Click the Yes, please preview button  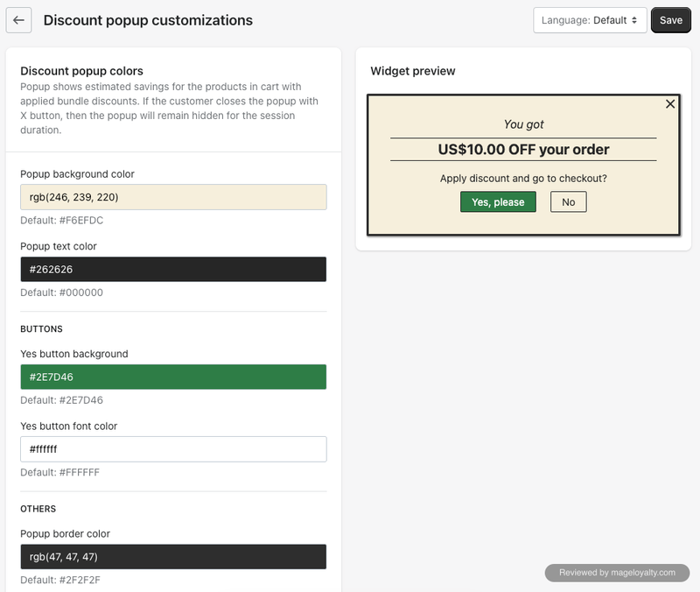tap(498, 202)
